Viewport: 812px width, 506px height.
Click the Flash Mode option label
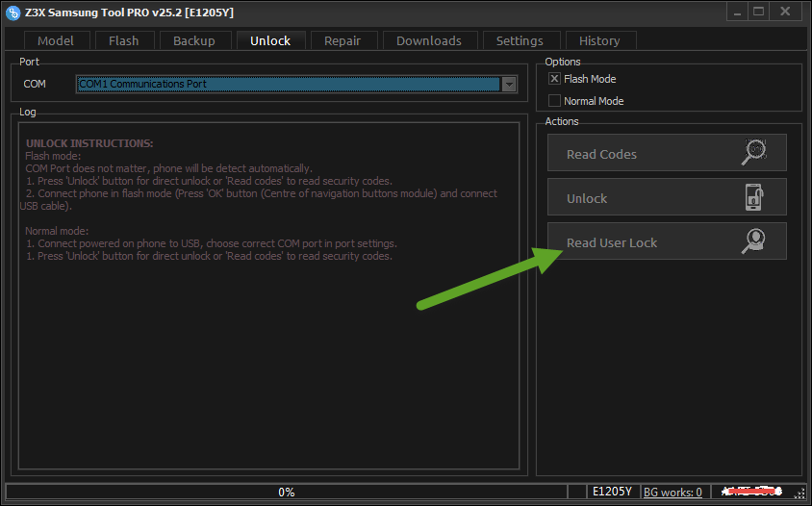(x=590, y=79)
